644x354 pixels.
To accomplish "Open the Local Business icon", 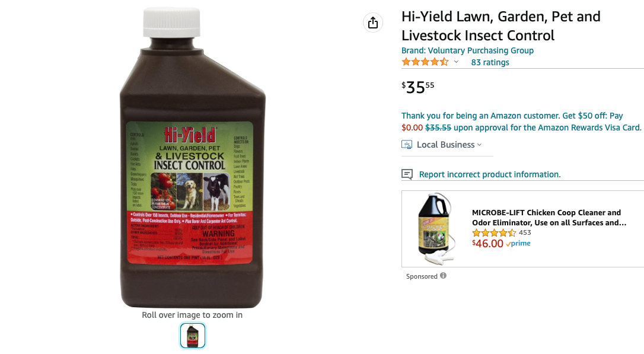I will (407, 145).
